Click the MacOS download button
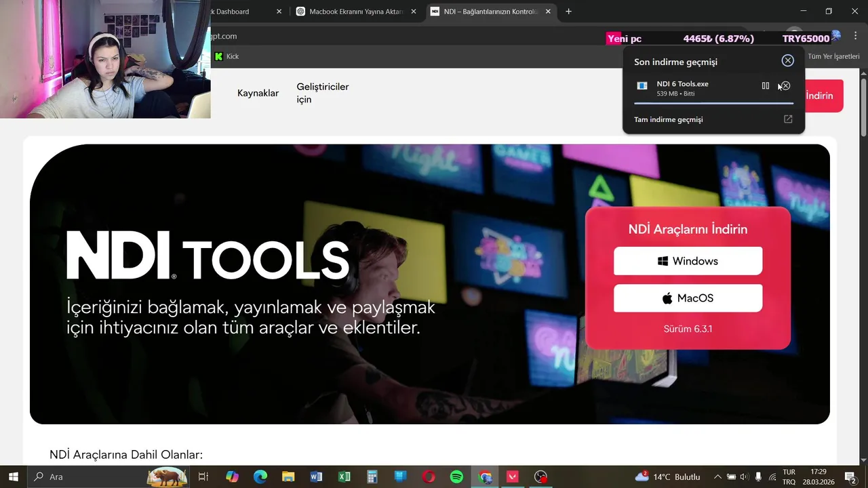The image size is (868, 488). tap(688, 298)
